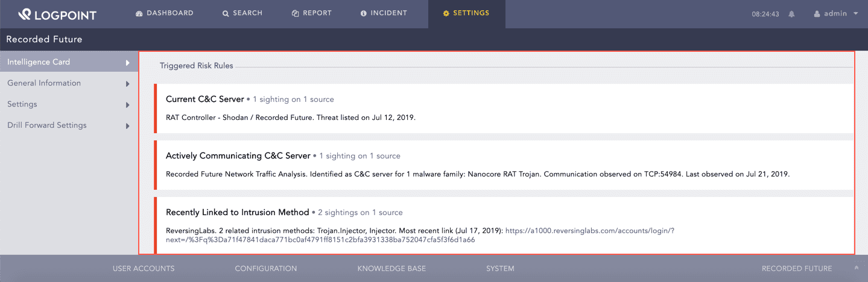Click the LogPoint logo icon
The image size is (868, 282).
pos(24,14)
